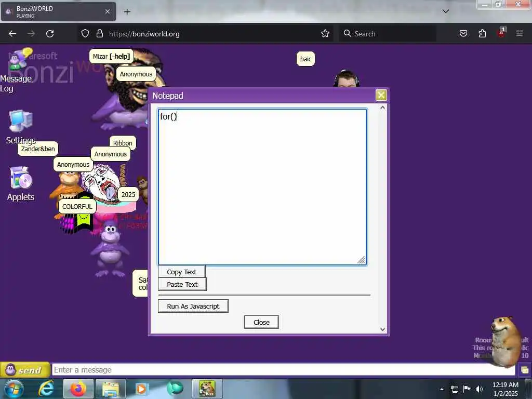
Task: Open a new tab with plus button
Action: [x=127, y=12]
